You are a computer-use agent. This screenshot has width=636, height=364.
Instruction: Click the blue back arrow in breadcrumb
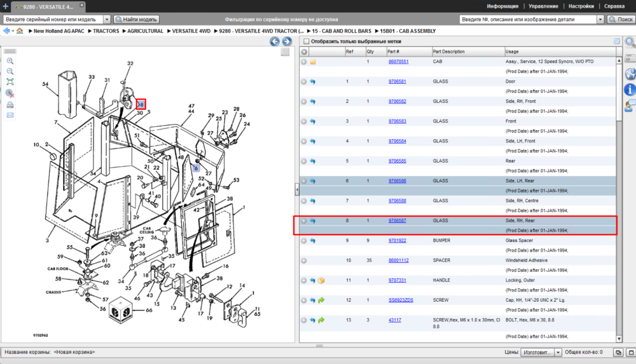6,30
